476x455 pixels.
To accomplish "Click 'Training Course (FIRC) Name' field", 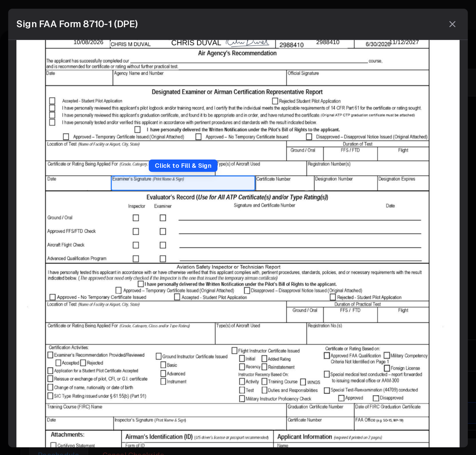I will (x=166, y=410).
